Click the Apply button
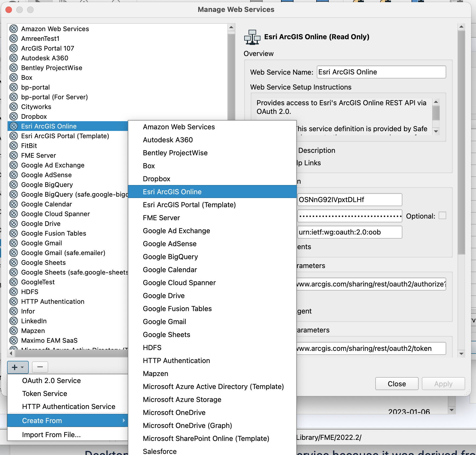The image size is (476, 455). [x=443, y=384]
